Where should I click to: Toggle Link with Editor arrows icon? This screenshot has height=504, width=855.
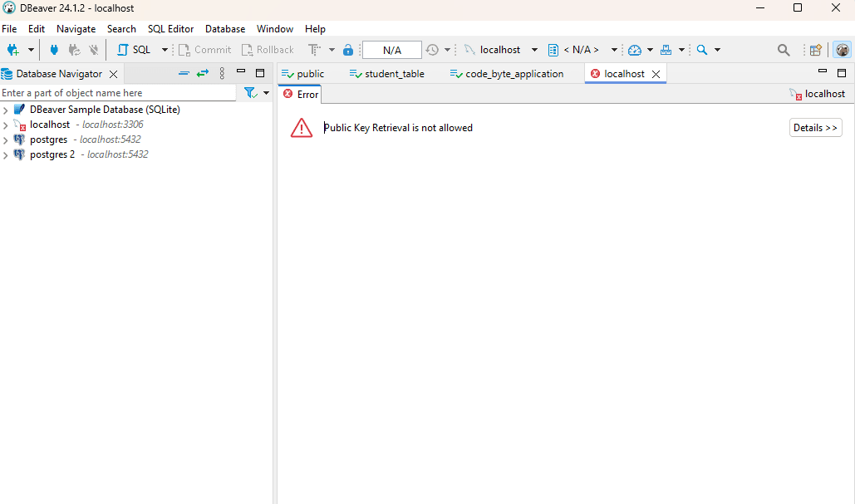tap(203, 73)
